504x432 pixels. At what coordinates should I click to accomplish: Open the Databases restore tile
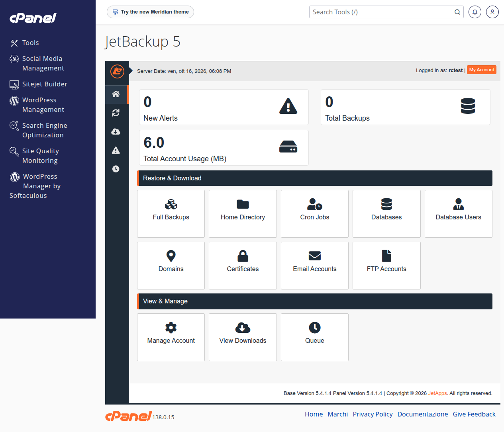(x=386, y=214)
